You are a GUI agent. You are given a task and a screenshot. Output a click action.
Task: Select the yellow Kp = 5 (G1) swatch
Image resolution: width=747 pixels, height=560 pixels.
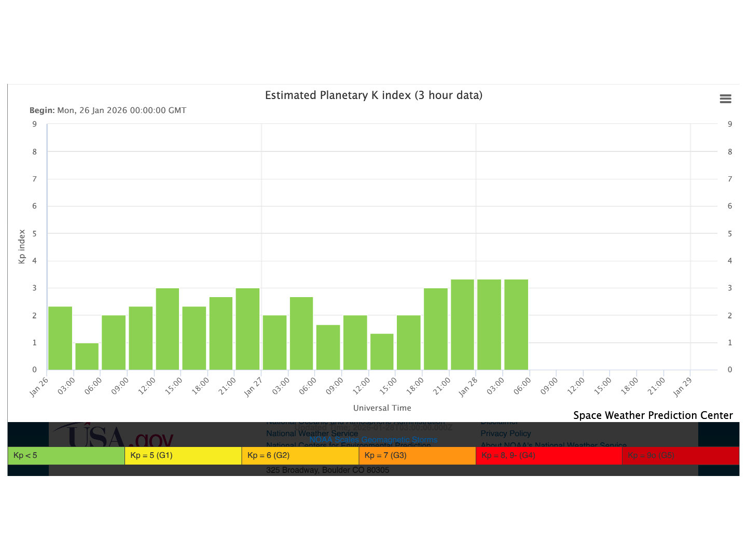[183, 455]
